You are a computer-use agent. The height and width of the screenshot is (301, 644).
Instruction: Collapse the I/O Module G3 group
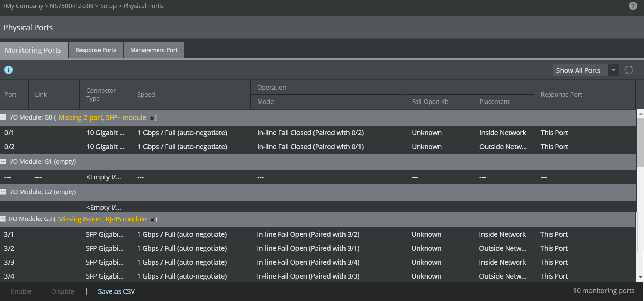tap(3, 219)
